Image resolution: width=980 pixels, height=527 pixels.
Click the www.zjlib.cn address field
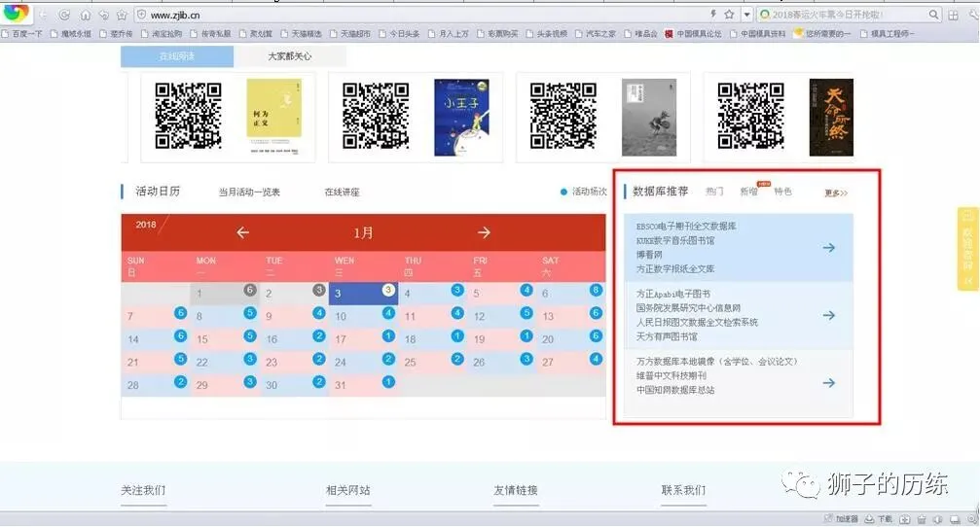coord(425,15)
